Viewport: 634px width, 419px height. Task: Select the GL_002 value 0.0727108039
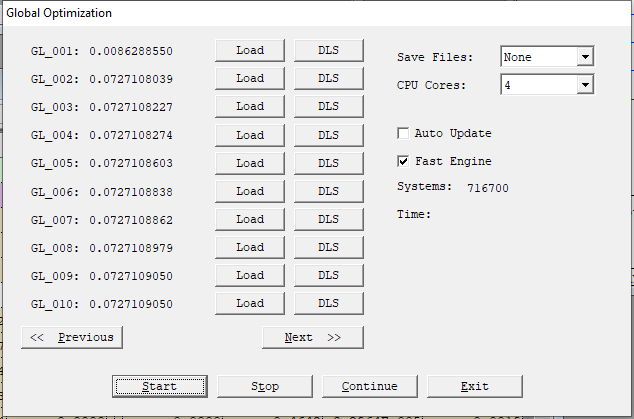(131, 79)
